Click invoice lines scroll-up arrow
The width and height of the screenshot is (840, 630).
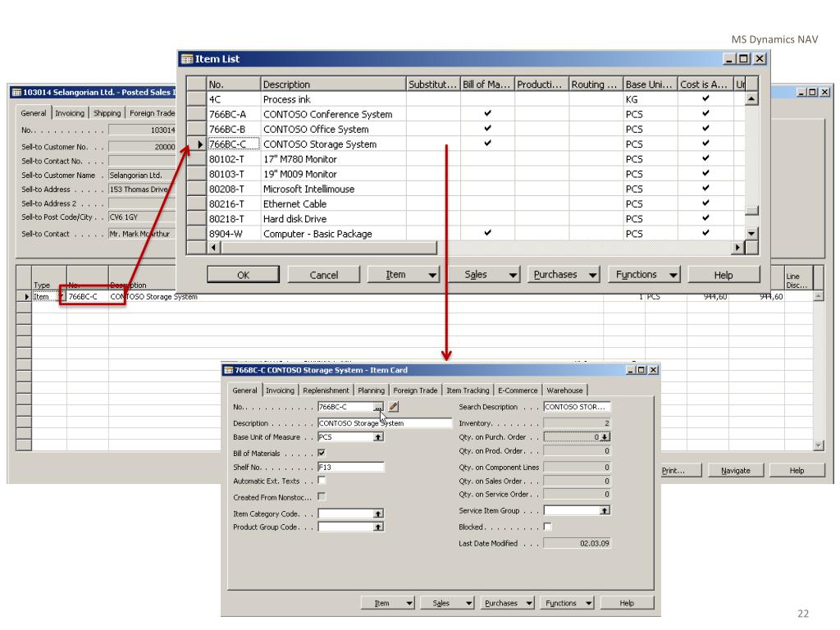click(x=818, y=296)
